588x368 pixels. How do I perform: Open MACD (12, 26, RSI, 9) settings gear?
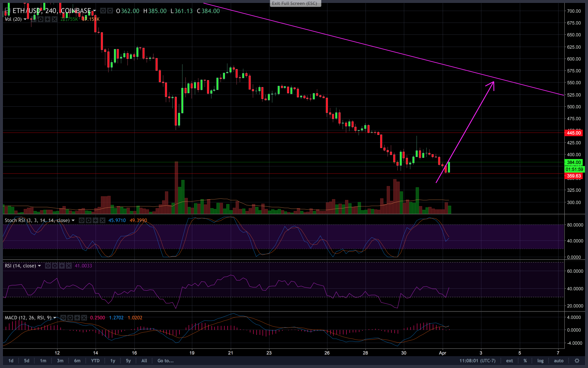[70, 318]
